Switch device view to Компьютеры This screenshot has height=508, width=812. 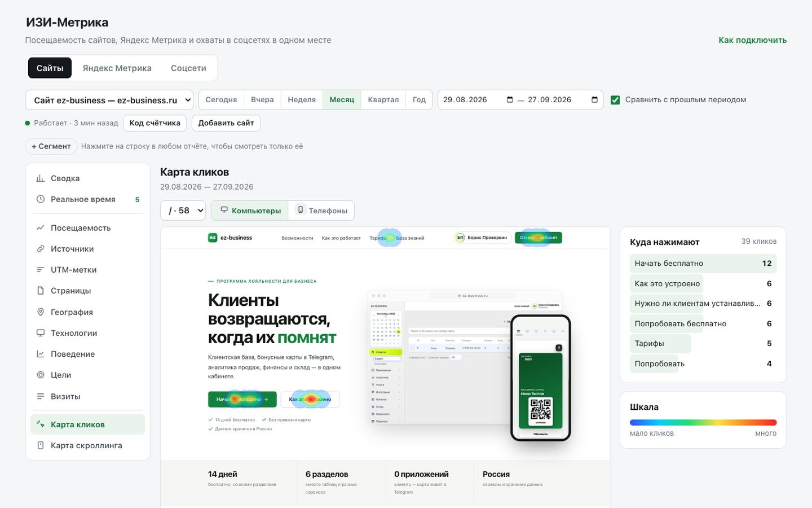250,211
